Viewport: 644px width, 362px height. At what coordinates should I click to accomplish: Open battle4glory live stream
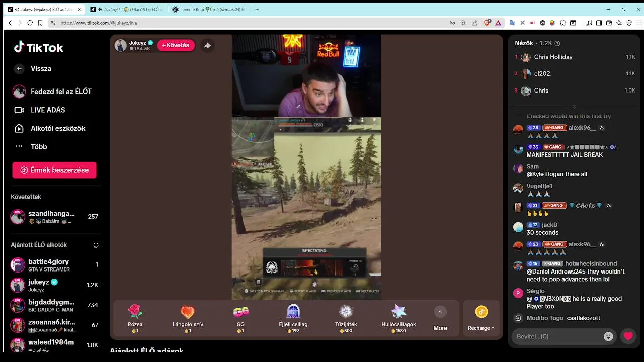54,265
